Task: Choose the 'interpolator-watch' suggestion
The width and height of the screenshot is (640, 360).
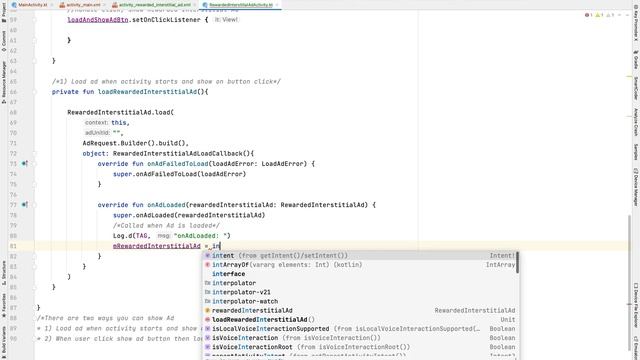Action: click(x=360, y=301)
